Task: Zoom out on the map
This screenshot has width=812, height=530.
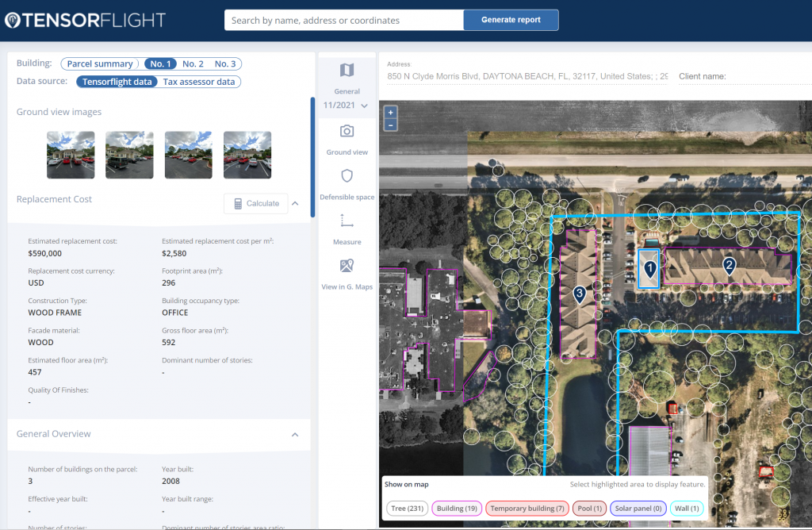Action: point(390,125)
